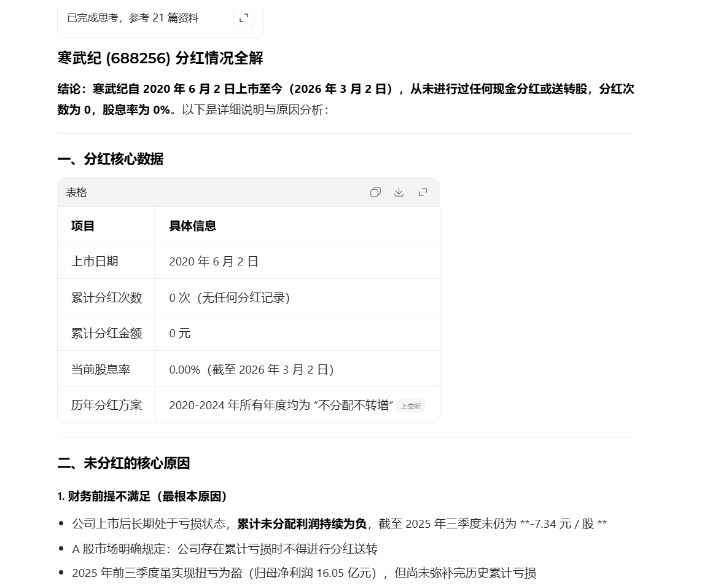
Task: Select the 项目 column header
Action: coord(83,226)
